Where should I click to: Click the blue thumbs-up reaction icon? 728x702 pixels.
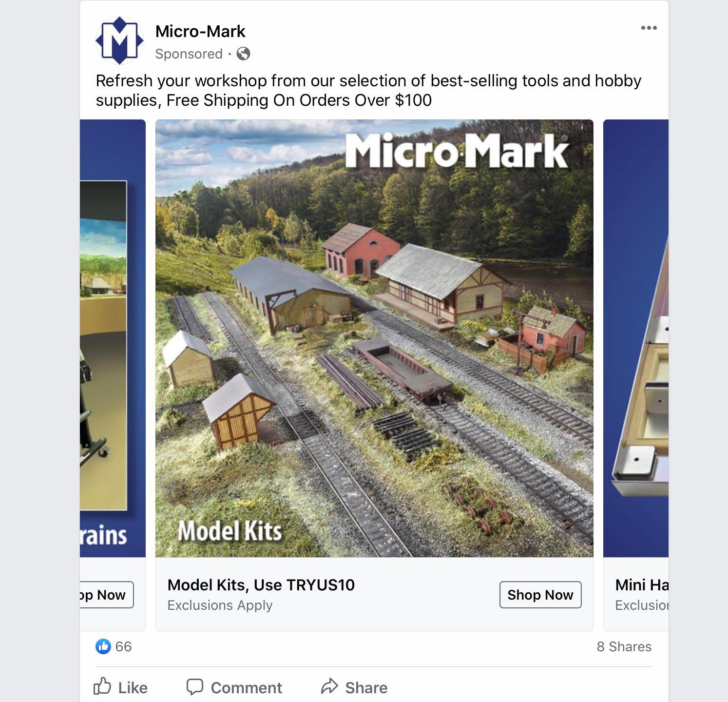point(103,646)
